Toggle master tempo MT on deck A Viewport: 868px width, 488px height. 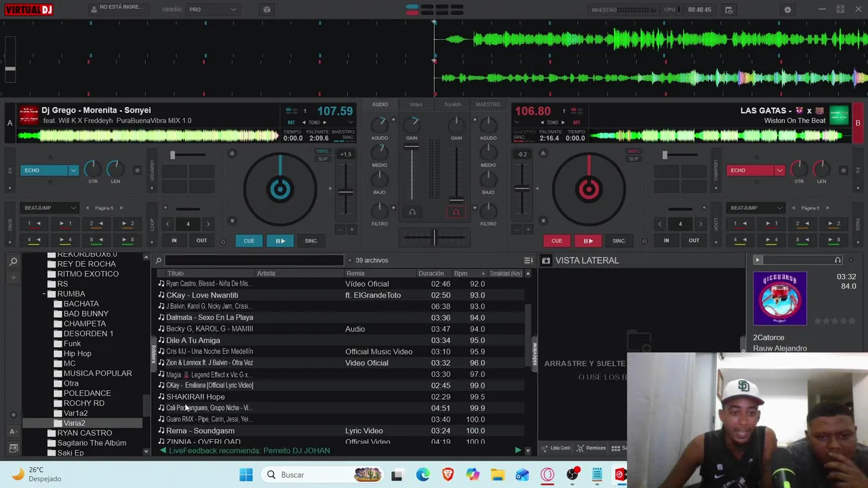[291, 123]
